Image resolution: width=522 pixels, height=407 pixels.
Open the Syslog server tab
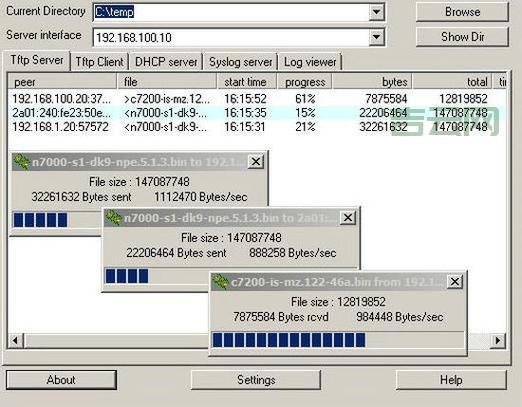point(240,62)
